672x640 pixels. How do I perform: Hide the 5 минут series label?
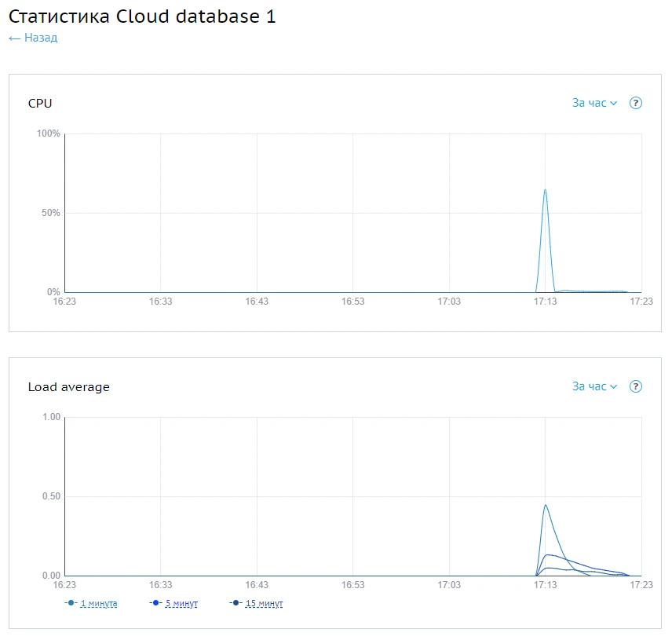pos(181,604)
